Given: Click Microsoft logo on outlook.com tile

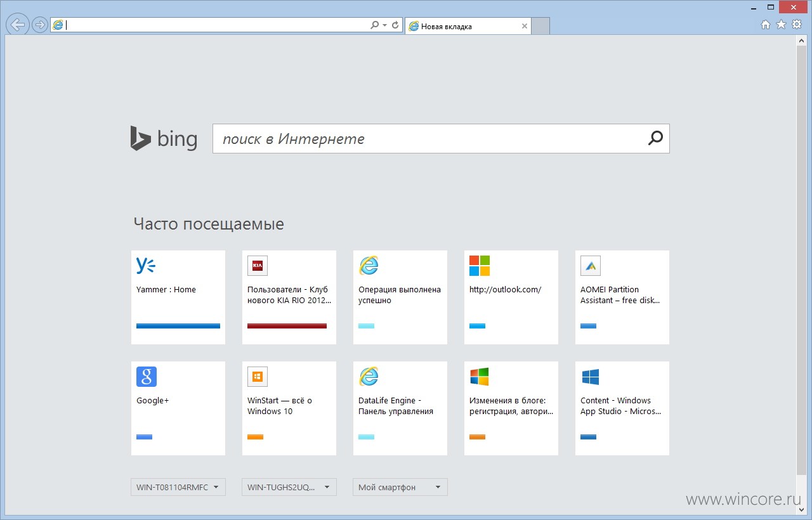Looking at the screenshot, I should [x=480, y=266].
